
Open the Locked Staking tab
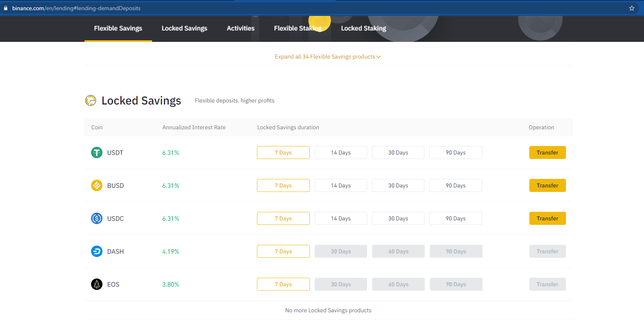pyautogui.click(x=363, y=28)
